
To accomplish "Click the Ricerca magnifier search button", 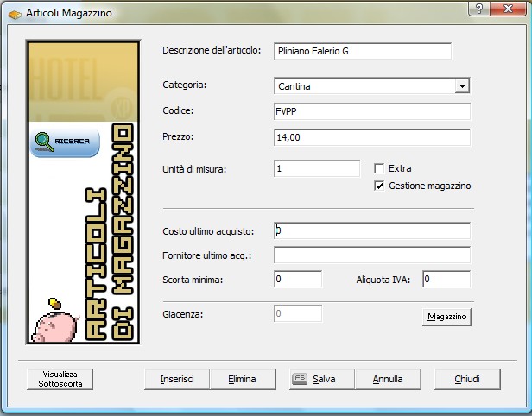I will tap(65, 142).
